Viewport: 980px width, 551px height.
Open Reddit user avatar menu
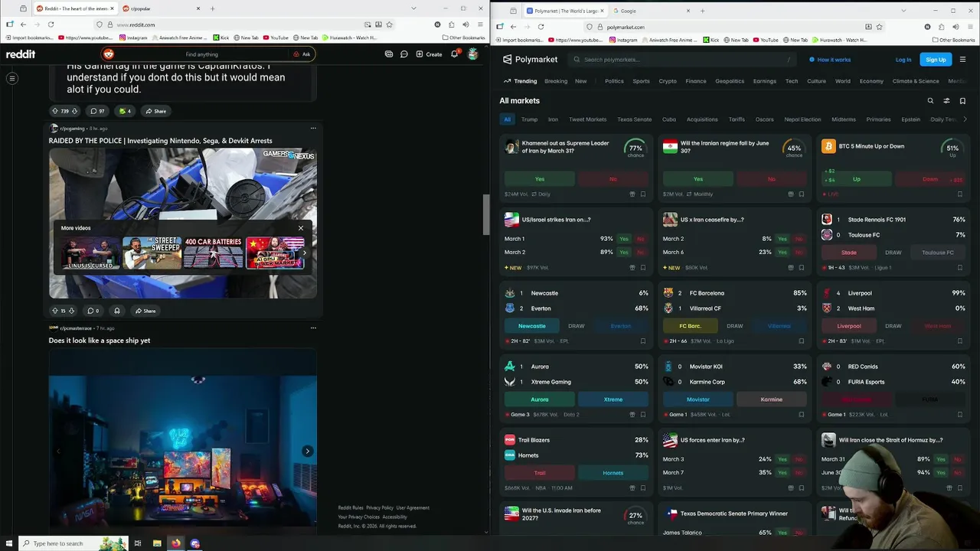click(x=472, y=54)
